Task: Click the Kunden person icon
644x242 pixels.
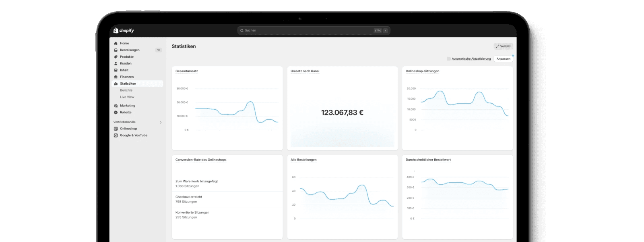Action: click(x=116, y=63)
